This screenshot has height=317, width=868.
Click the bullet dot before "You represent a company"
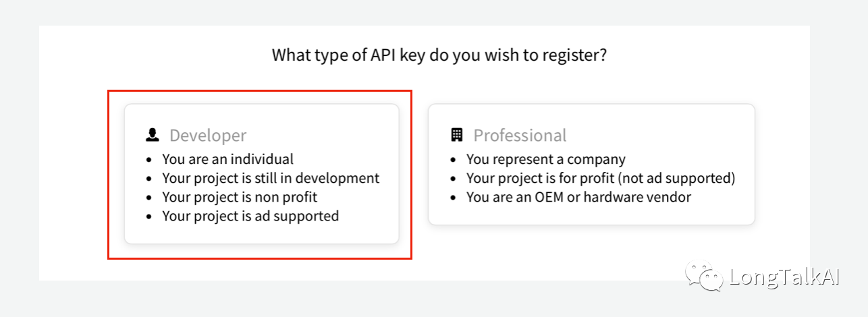coord(454,161)
